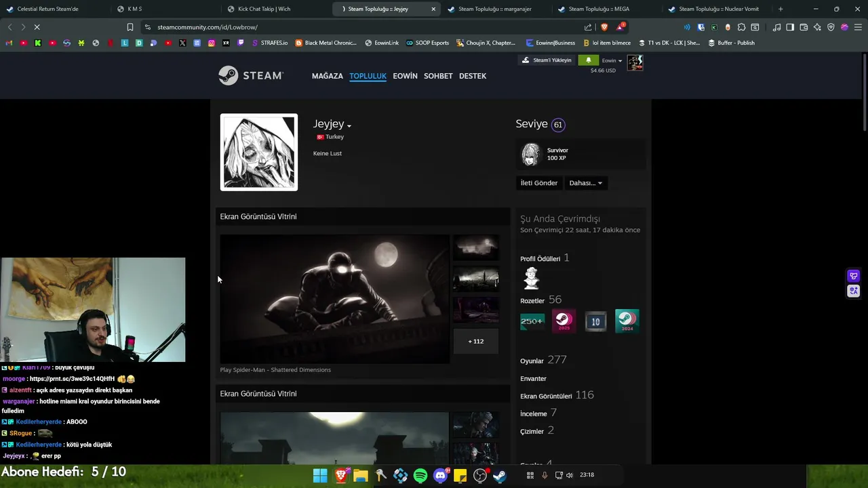Close the Steam Topluluğu Jeyjey tab
The width and height of the screenshot is (868, 488).
pyautogui.click(x=433, y=9)
